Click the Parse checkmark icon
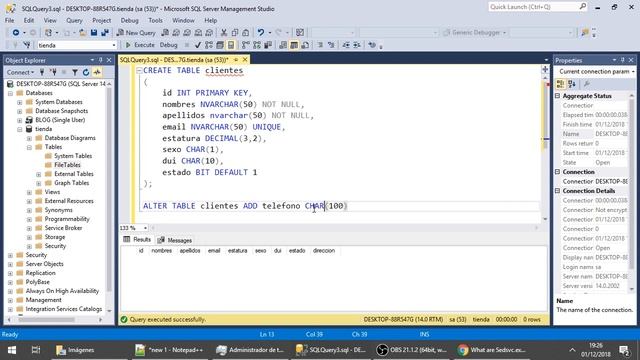 tap(198, 45)
